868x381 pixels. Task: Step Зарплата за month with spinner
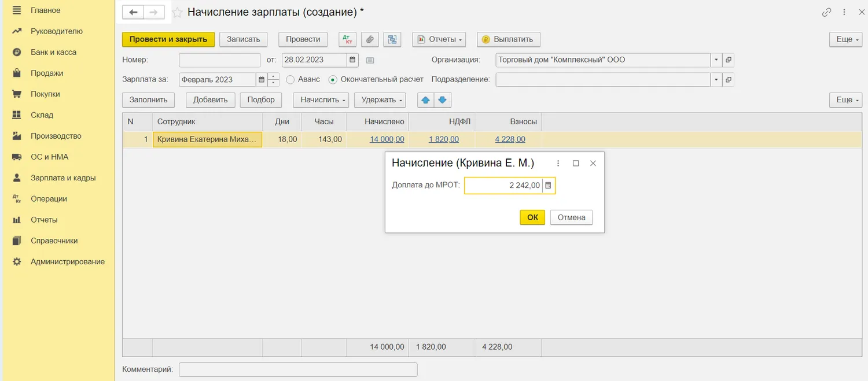pyautogui.click(x=274, y=80)
